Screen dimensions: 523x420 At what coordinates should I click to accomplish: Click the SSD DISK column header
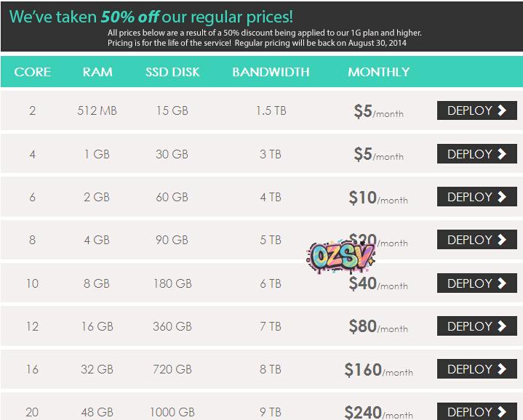[172, 72]
